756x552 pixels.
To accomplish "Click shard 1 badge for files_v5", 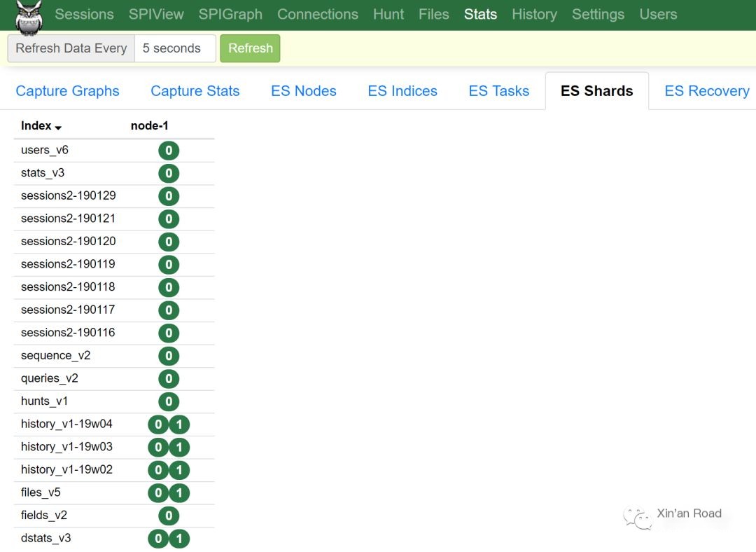I will 179,493.
